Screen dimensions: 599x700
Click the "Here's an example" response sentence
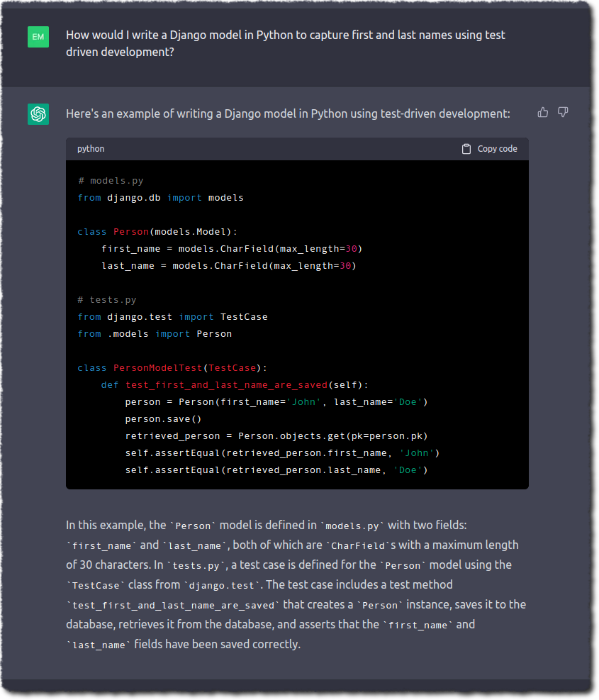coord(288,114)
